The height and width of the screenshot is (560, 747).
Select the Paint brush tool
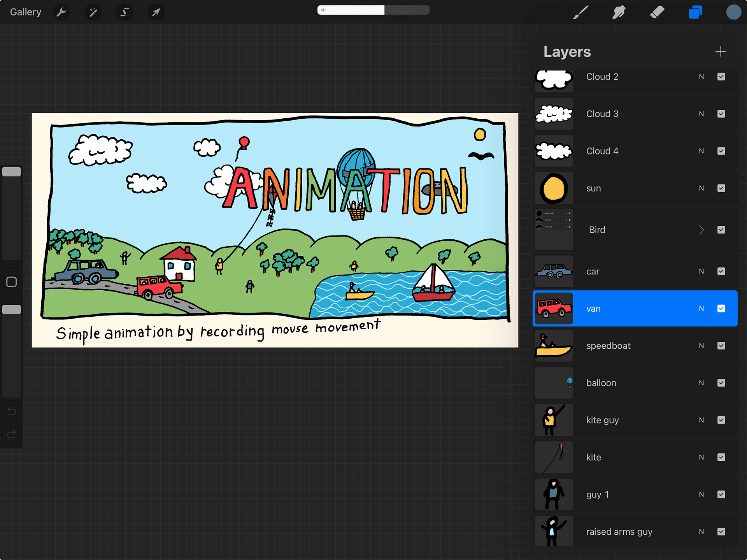coord(580,12)
